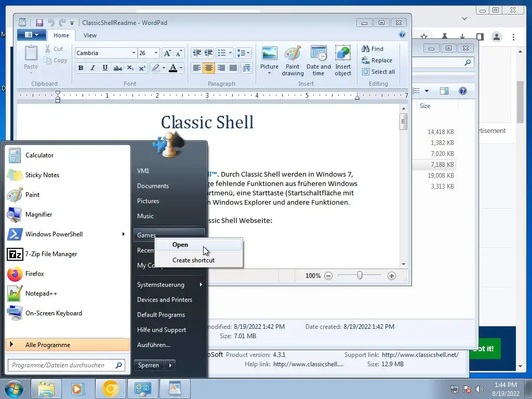Click the decrease indent icon
The height and width of the screenshot is (399, 532).
click(197, 53)
